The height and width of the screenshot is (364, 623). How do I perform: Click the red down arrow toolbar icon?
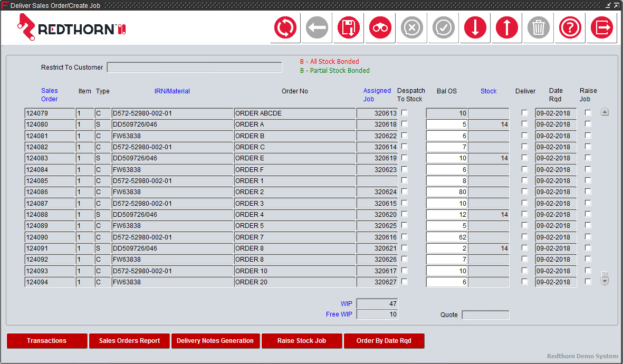(x=475, y=27)
